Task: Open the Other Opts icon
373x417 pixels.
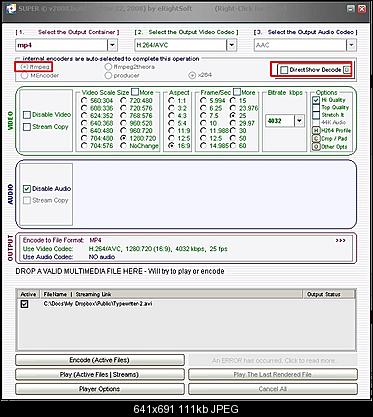Action: tap(316, 147)
